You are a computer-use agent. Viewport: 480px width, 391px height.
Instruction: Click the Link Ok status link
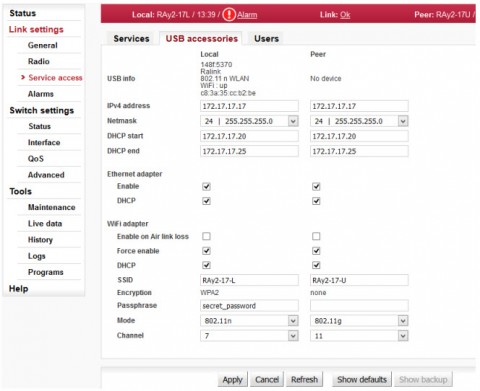tap(345, 15)
